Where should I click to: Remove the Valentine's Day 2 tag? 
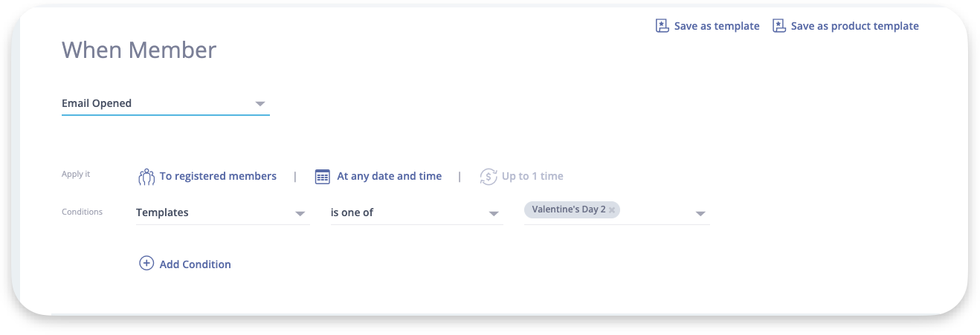(x=612, y=210)
